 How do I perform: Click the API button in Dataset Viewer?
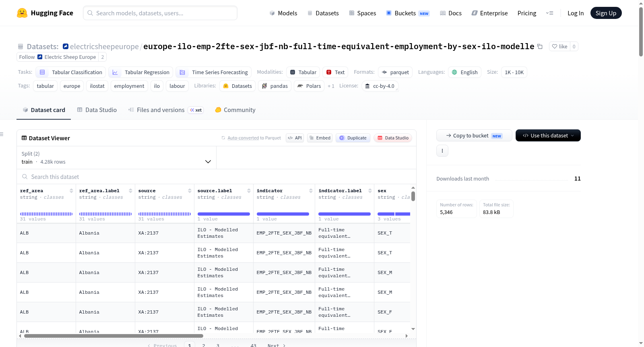(x=295, y=138)
